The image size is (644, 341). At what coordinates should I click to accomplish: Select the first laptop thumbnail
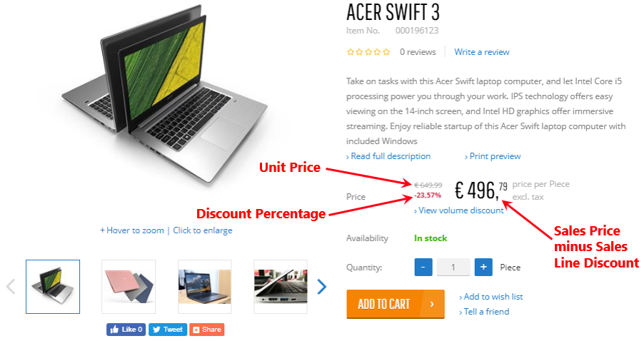[x=53, y=287]
